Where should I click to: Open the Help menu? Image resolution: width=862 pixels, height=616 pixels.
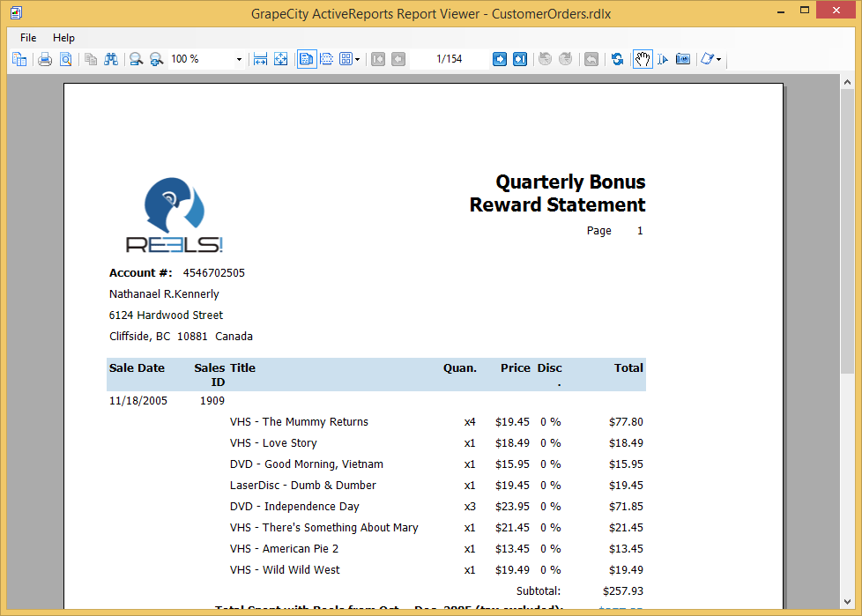[63, 38]
